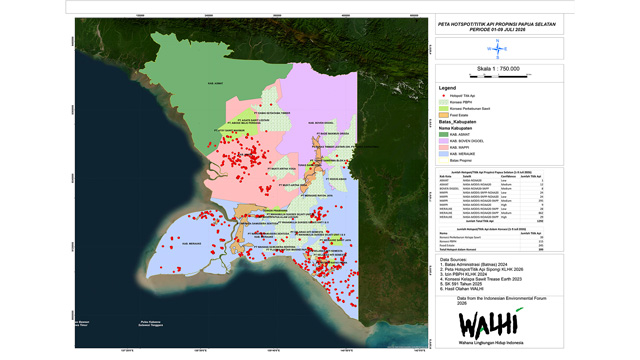Click the KAB. MERAUKE label on map

click(191, 244)
